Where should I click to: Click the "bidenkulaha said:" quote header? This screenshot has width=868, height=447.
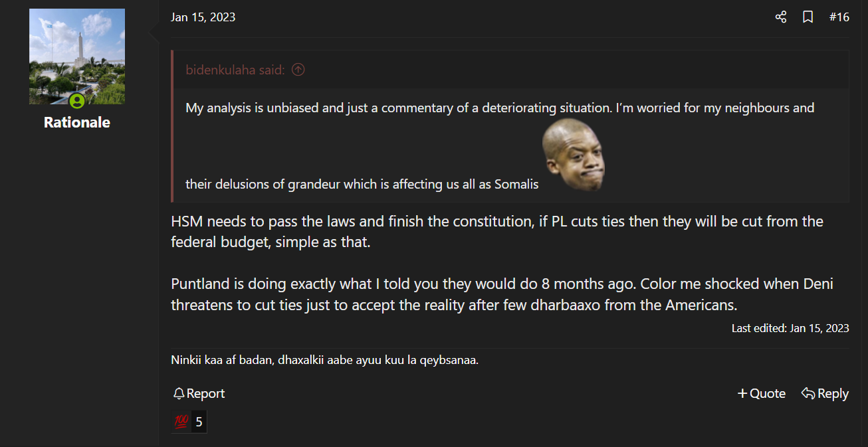pyautogui.click(x=235, y=70)
